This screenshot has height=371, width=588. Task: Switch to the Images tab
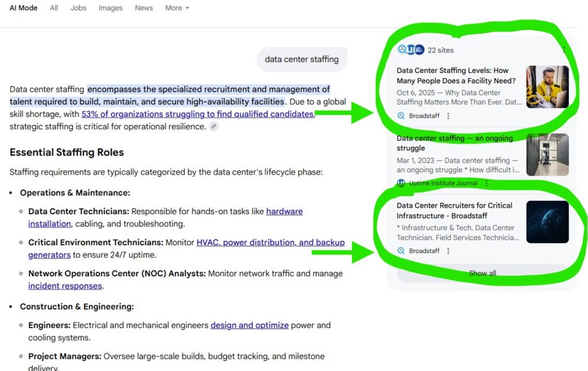(110, 8)
